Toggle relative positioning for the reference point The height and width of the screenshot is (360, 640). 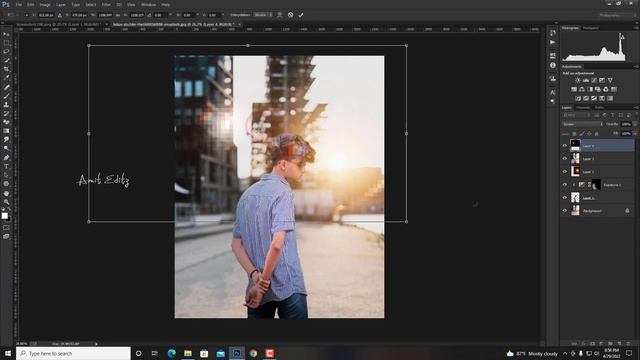tap(60, 15)
